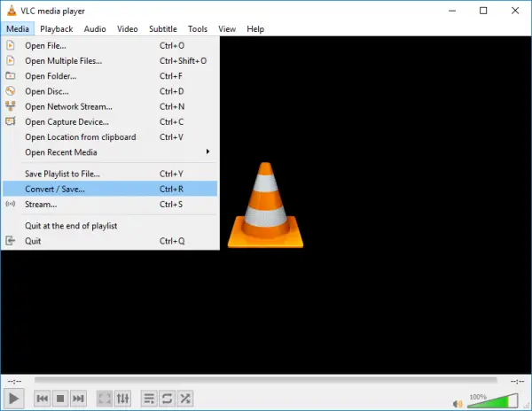Open the Help menu
The width and height of the screenshot is (532, 411).
(x=255, y=29)
